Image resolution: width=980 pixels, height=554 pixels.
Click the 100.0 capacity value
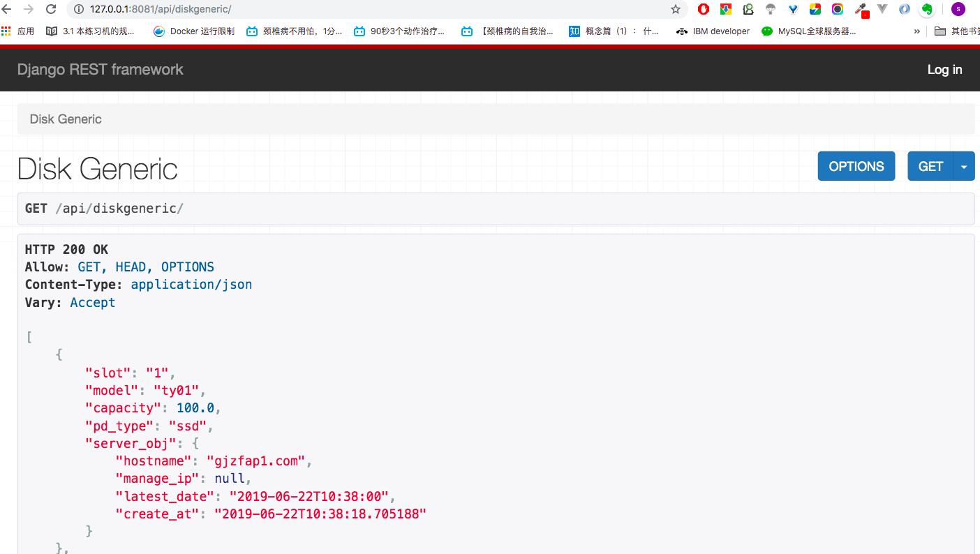(x=195, y=407)
